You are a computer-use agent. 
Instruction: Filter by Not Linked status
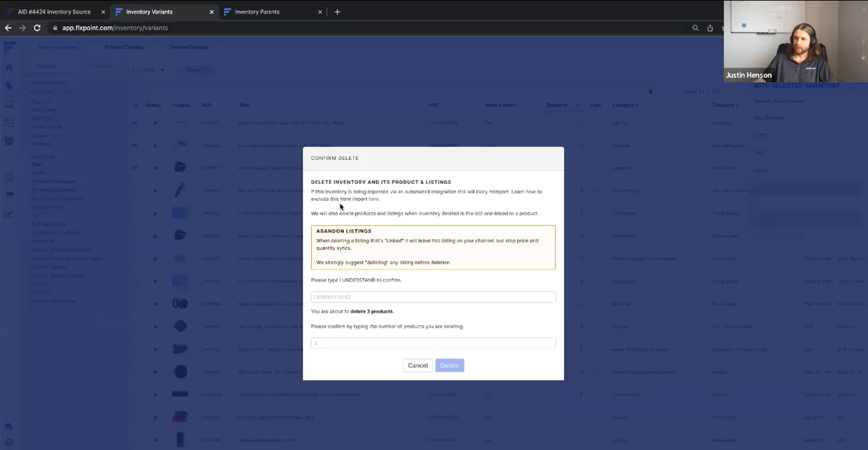[x=44, y=110]
